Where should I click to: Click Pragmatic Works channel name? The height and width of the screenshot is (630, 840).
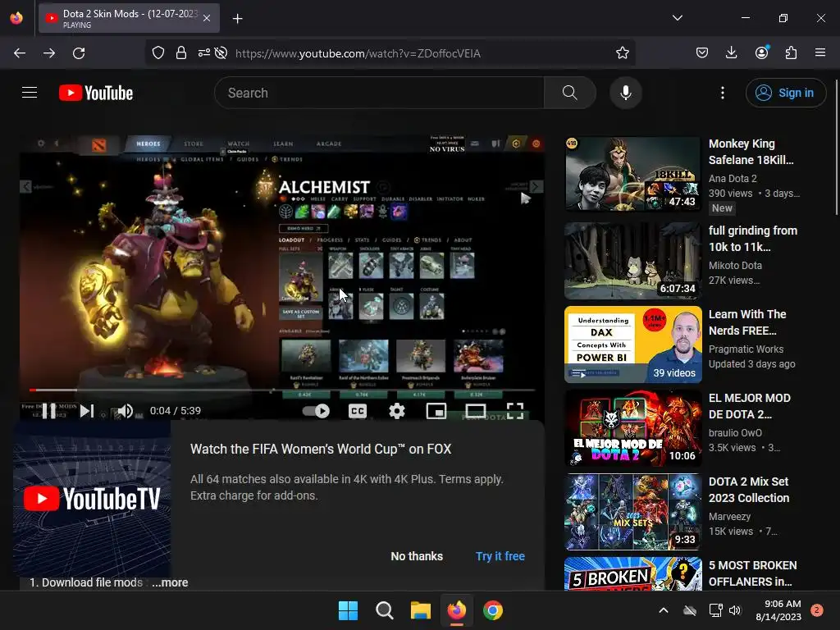746,349
